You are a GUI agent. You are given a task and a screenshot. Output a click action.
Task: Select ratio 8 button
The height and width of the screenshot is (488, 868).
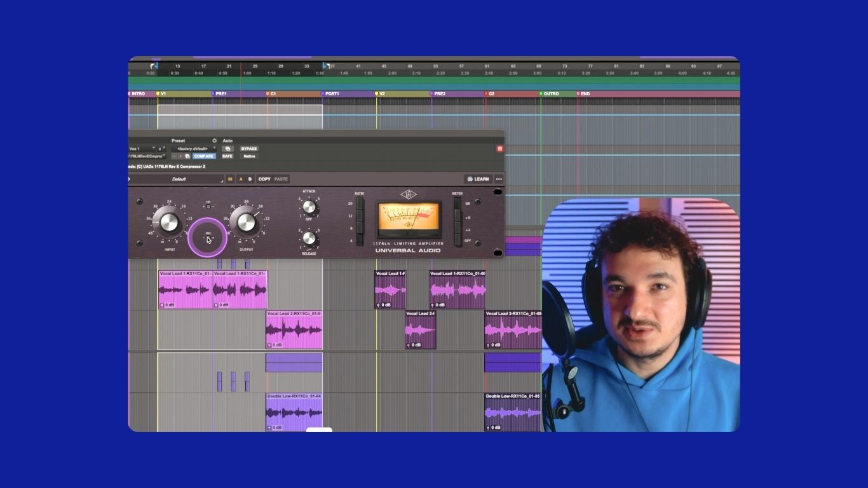[360, 227]
